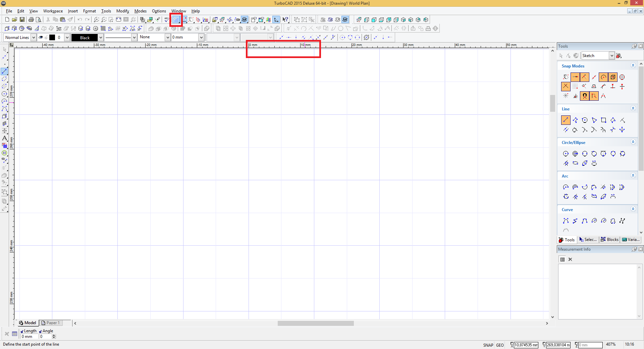Screen dimensions: 644x349
Task: Toggle the layer visibility eye icon
Action: point(41,38)
